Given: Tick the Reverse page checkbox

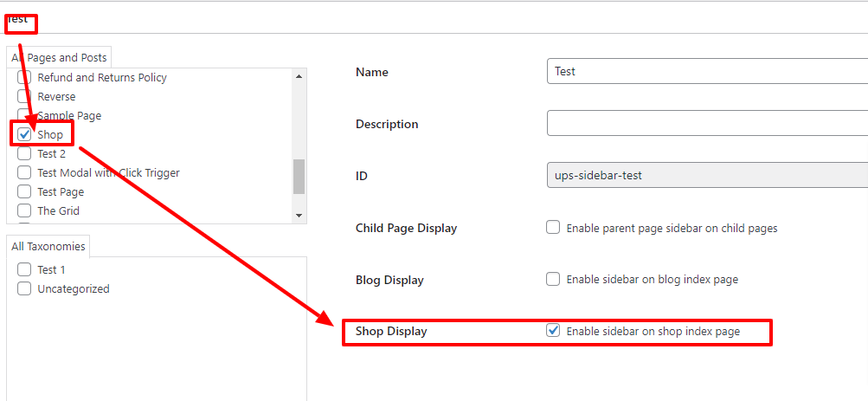Looking at the screenshot, I should click(x=24, y=96).
